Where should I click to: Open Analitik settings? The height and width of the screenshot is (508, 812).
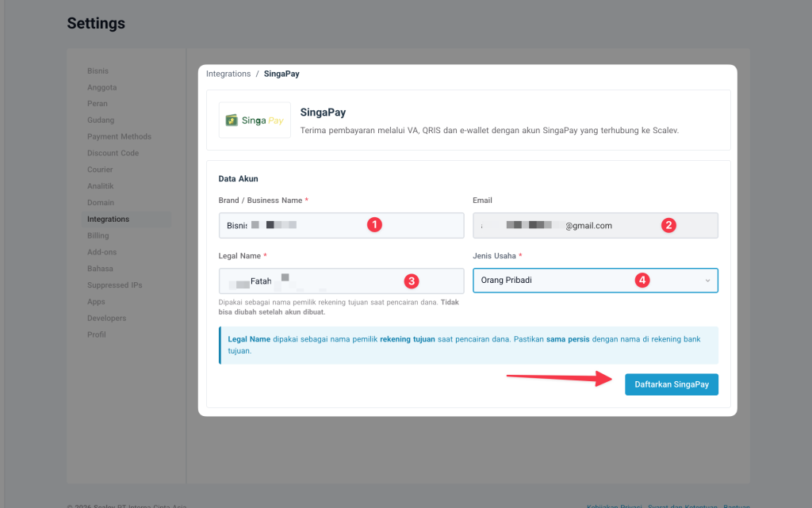coord(101,186)
